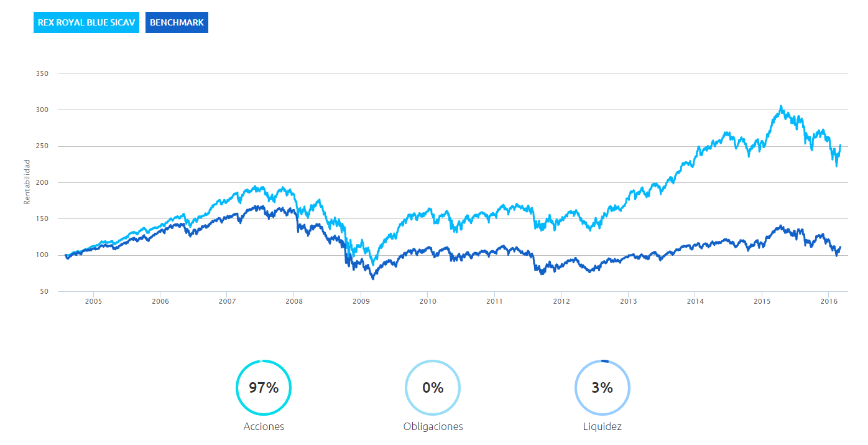This screenshot has height=445, width=868.
Task: Click the 3% Liquidez circular gauge
Action: click(x=602, y=388)
